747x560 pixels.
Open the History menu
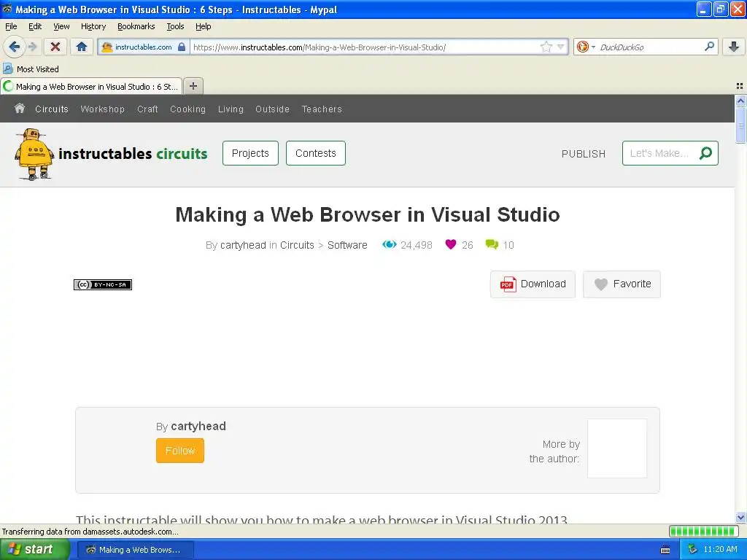click(x=93, y=26)
